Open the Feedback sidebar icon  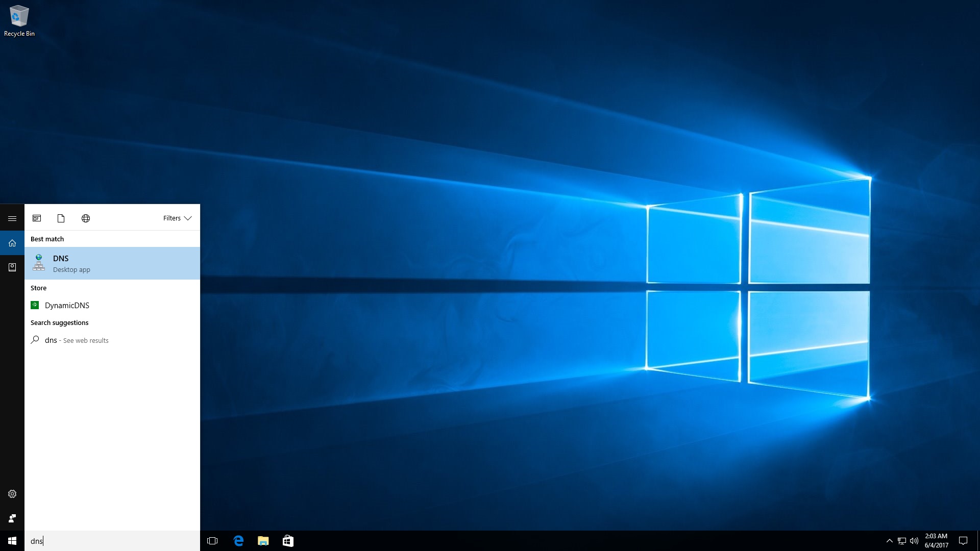tap(12, 518)
